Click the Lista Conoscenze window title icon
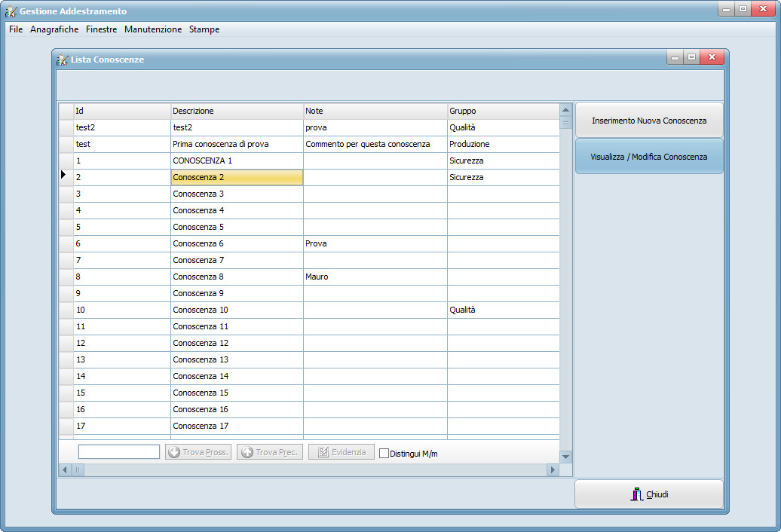The image size is (781, 532). point(63,60)
